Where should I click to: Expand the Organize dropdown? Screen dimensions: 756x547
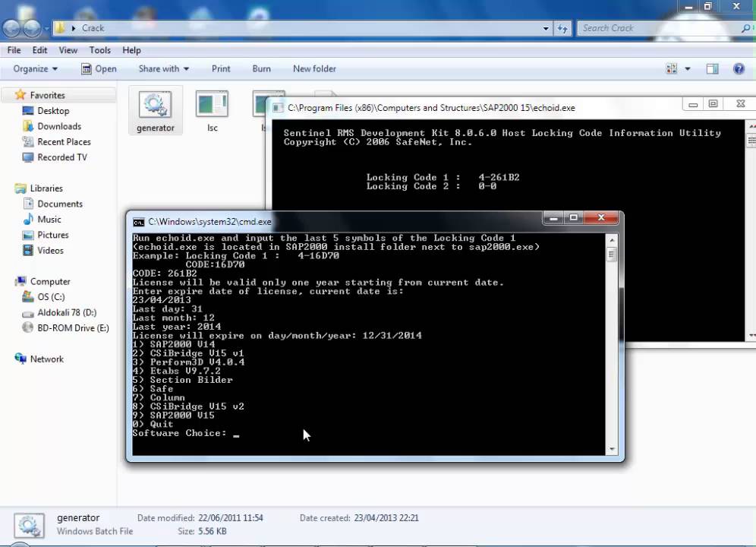35,68
